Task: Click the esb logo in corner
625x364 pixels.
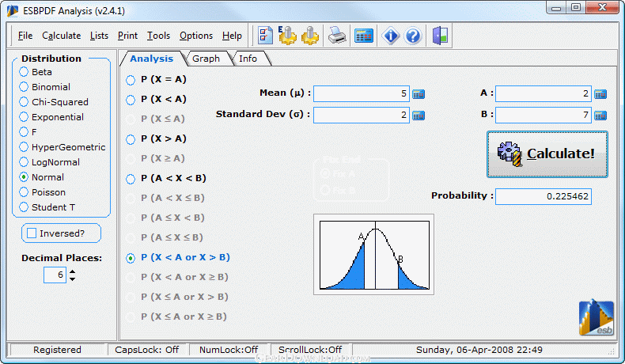Action: 597,318
